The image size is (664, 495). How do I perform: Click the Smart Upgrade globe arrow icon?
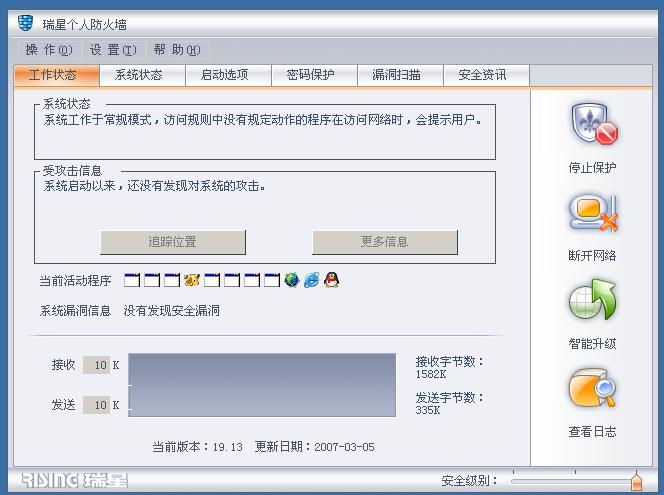[592, 299]
